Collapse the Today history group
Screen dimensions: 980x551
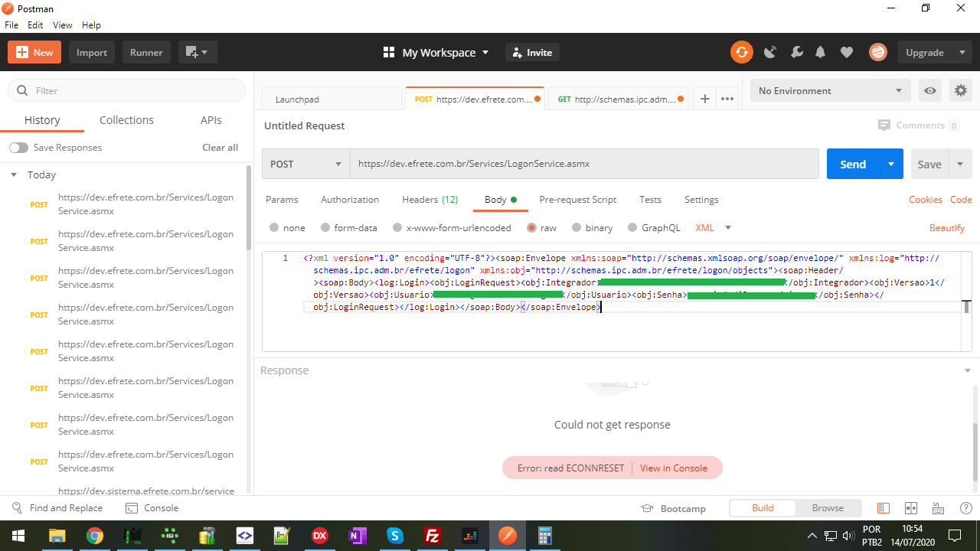pyautogui.click(x=14, y=175)
